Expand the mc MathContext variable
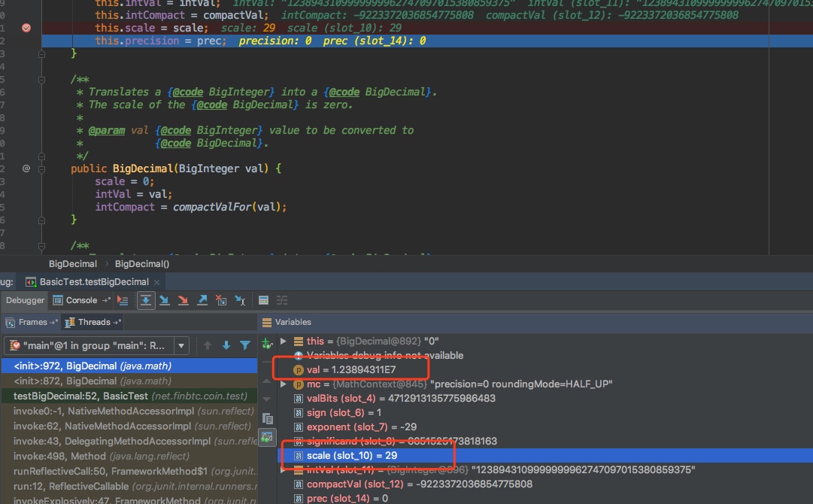The image size is (813, 504). coord(283,384)
